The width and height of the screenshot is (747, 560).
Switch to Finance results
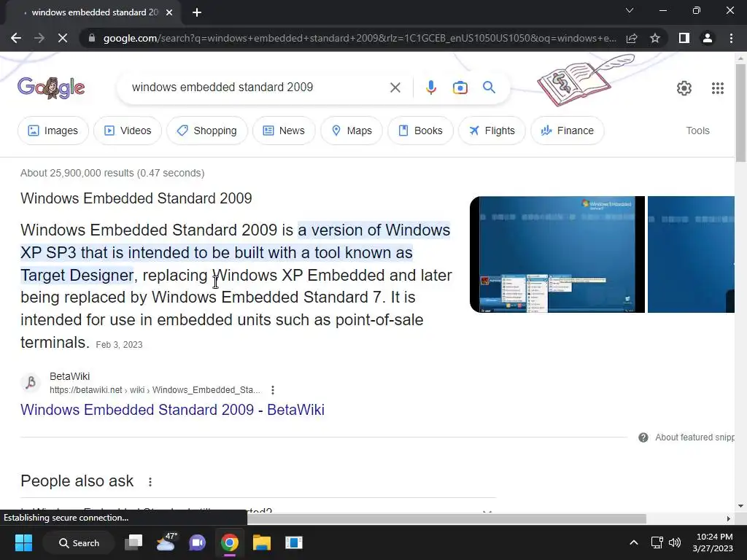pyautogui.click(x=568, y=131)
